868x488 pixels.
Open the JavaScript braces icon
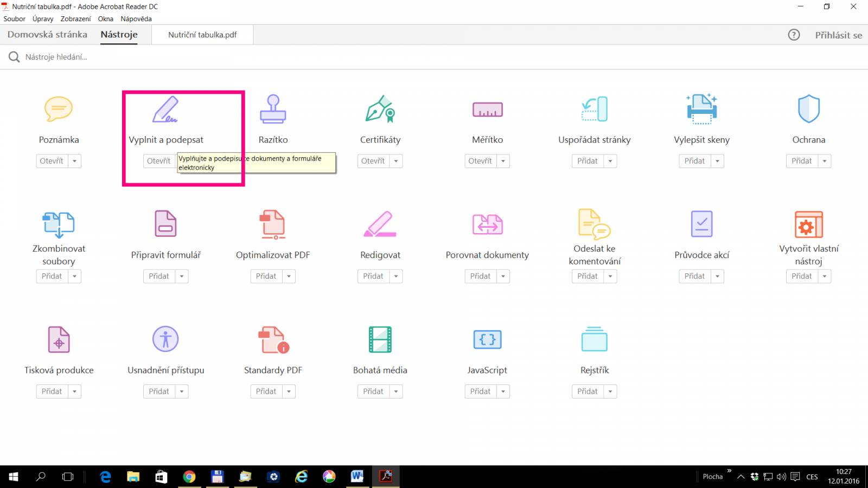pos(487,339)
